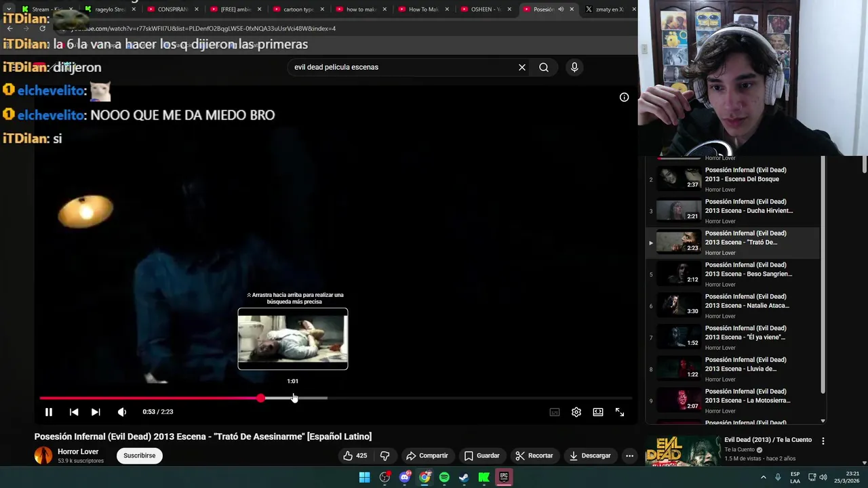Click Descargar download button
Screen dimensions: 868x488
point(590,455)
